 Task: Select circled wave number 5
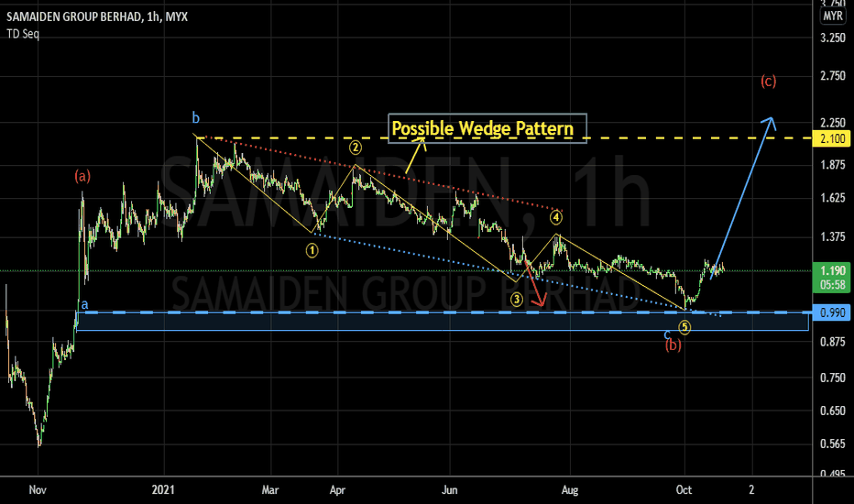coord(684,327)
